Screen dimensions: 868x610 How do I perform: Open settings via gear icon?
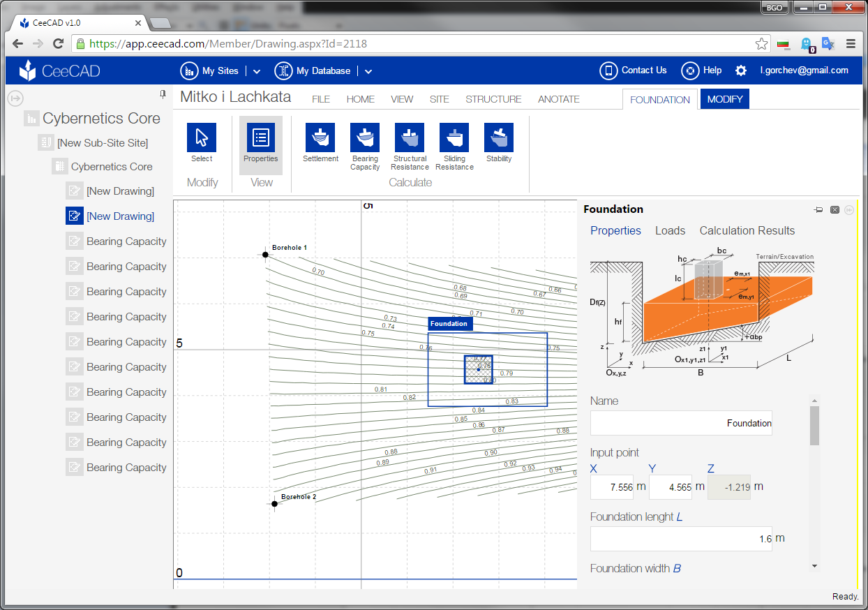click(741, 70)
